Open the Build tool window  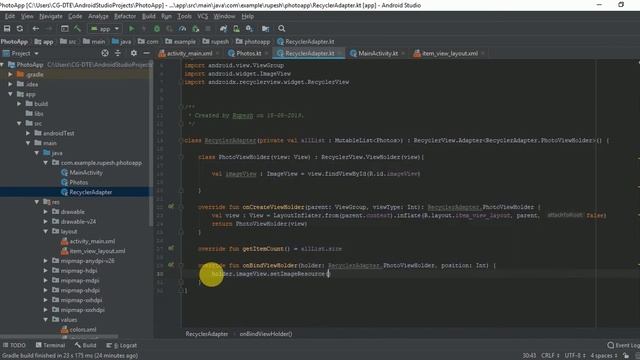click(x=85, y=345)
